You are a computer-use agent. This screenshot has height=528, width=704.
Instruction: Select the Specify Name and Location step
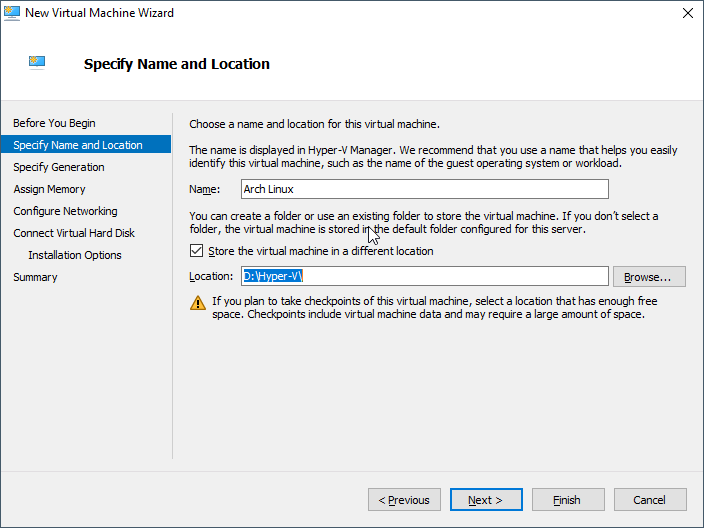click(77, 145)
